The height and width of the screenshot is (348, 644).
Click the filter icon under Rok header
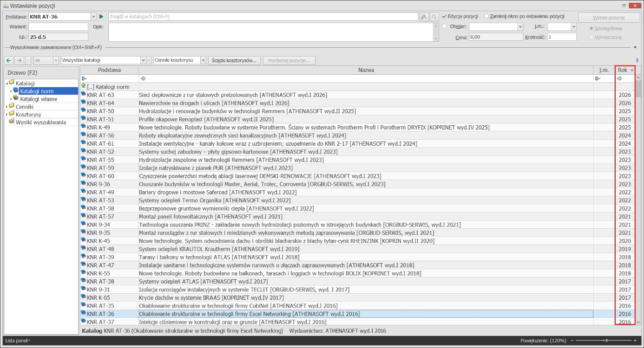(619, 78)
